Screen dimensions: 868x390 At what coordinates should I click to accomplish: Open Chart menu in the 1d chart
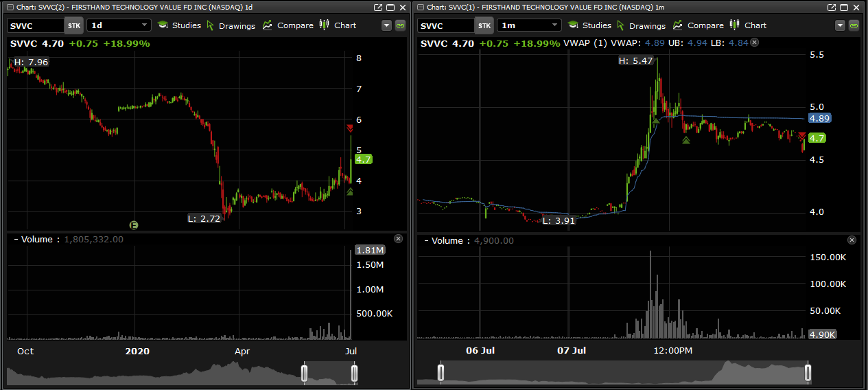tap(338, 25)
